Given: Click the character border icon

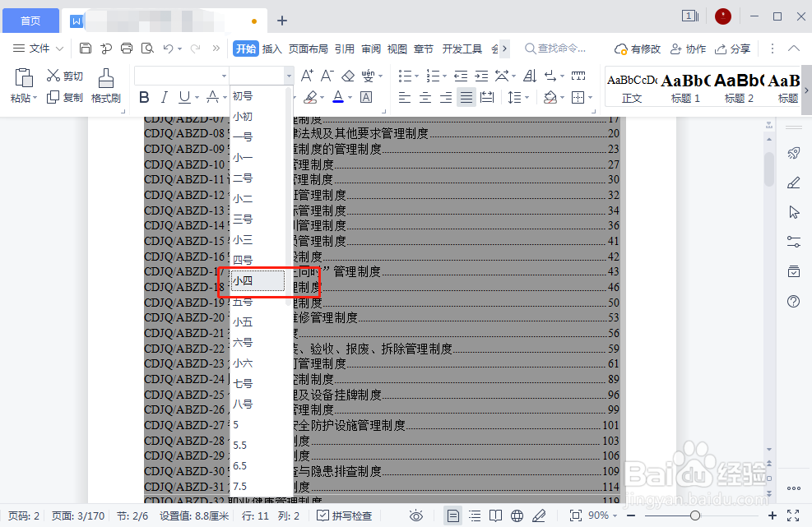Looking at the screenshot, I should 366,97.
